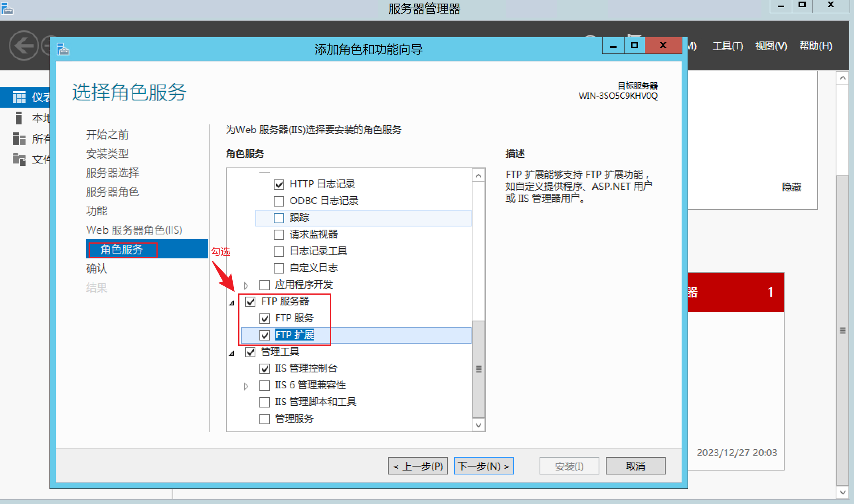This screenshot has height=504, width=854.
Task: Expand the 应用程序开发 tree node
Action: pos(246,285)
